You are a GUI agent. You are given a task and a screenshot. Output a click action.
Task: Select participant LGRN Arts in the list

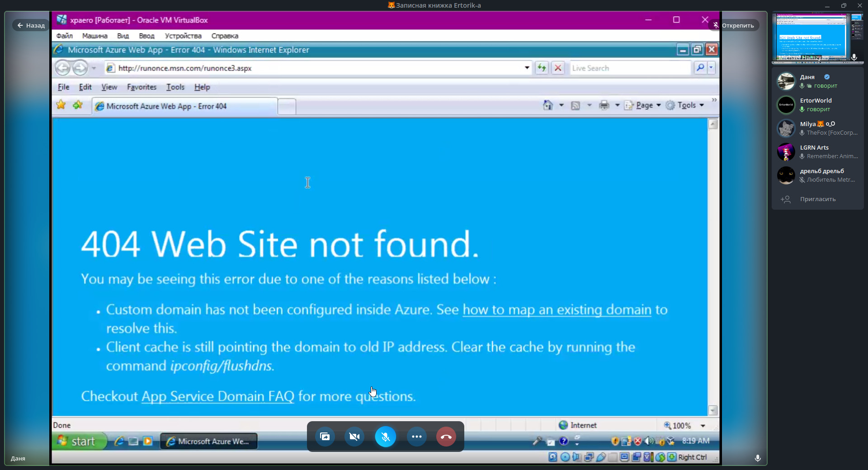coord(817,152)
